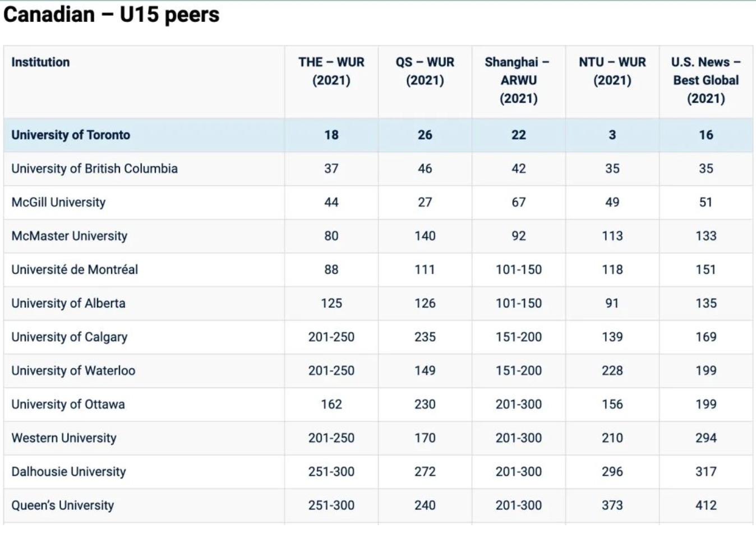Image resolution: width=756 pixels, height=533 pixels.
Task: Click University of British Columbia institution cell
Action: click(94, 169)
